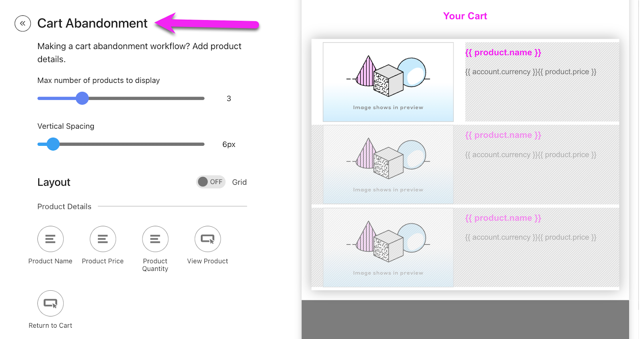Click the max number of products slider handle
Image resolution: width=644 pixels, height=339 pixels.
(x=82, y=98)
